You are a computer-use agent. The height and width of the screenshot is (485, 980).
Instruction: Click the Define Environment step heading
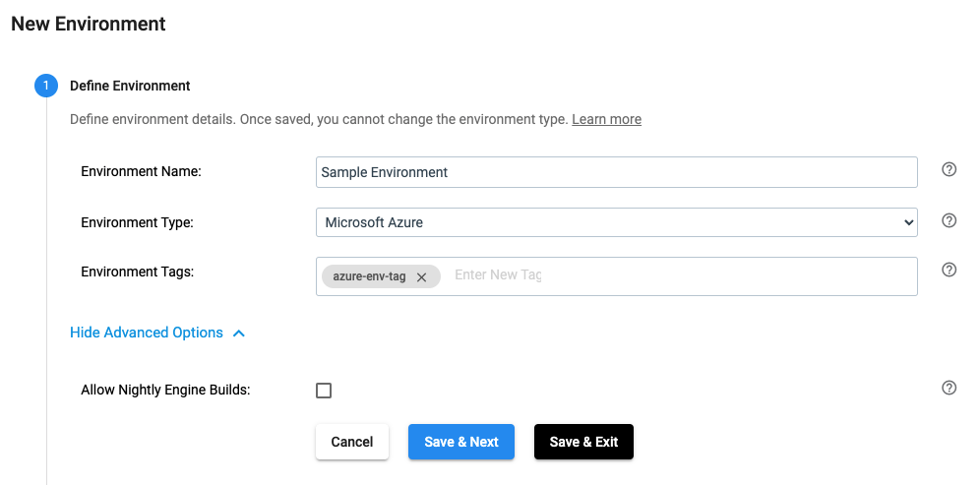(130, 86)
